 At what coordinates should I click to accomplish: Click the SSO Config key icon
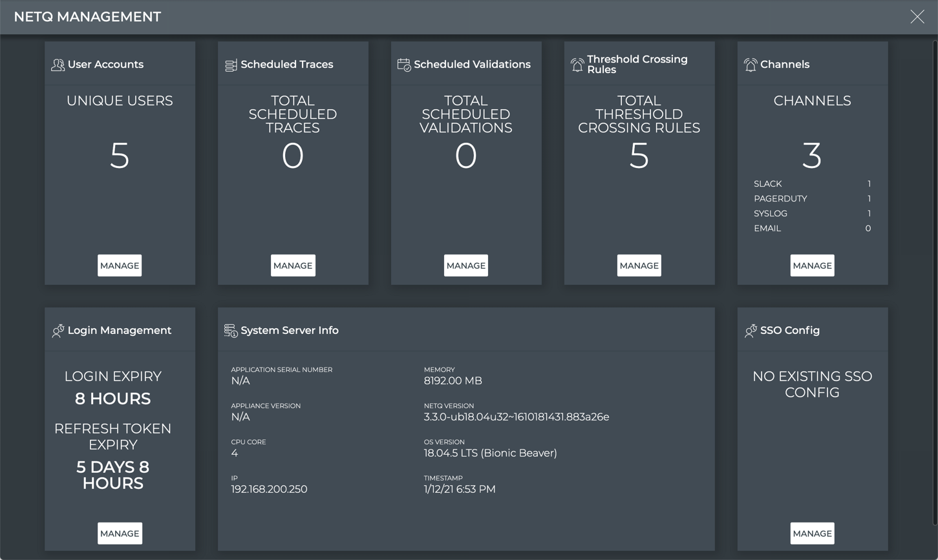click(750, 330)
